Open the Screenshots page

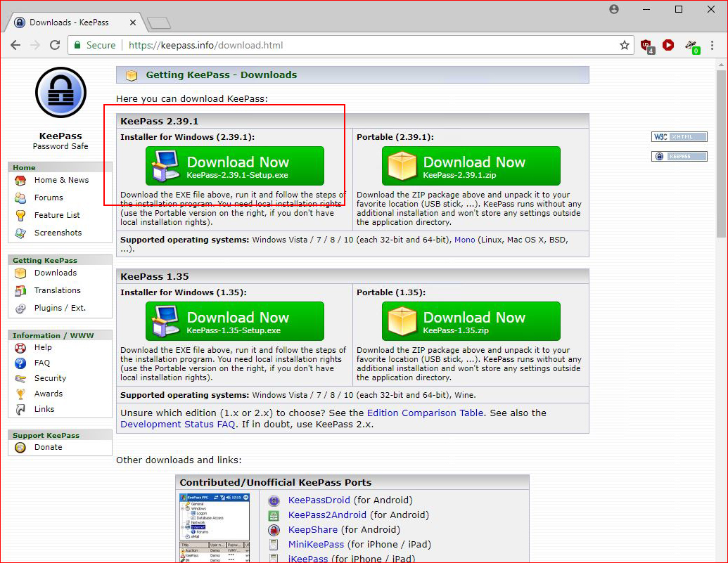pos(58,233)
